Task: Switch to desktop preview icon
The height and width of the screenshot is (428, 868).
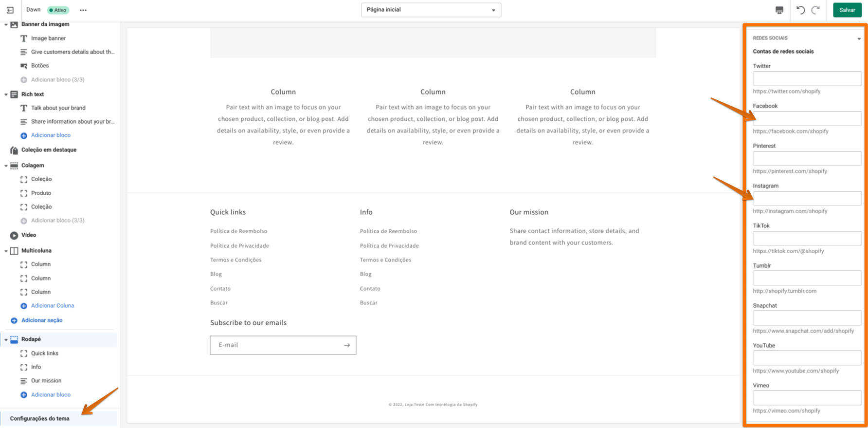Action: tap(779, 10)
